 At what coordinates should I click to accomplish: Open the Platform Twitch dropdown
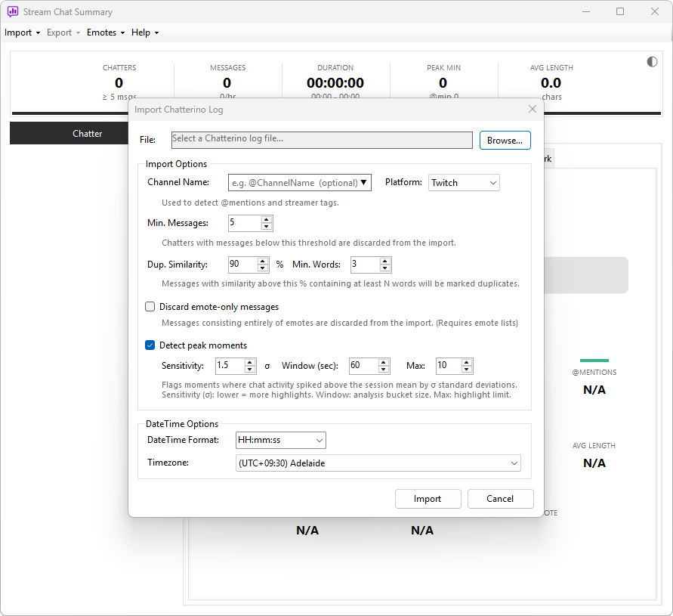pyautogui.click(x=464, y=183)
